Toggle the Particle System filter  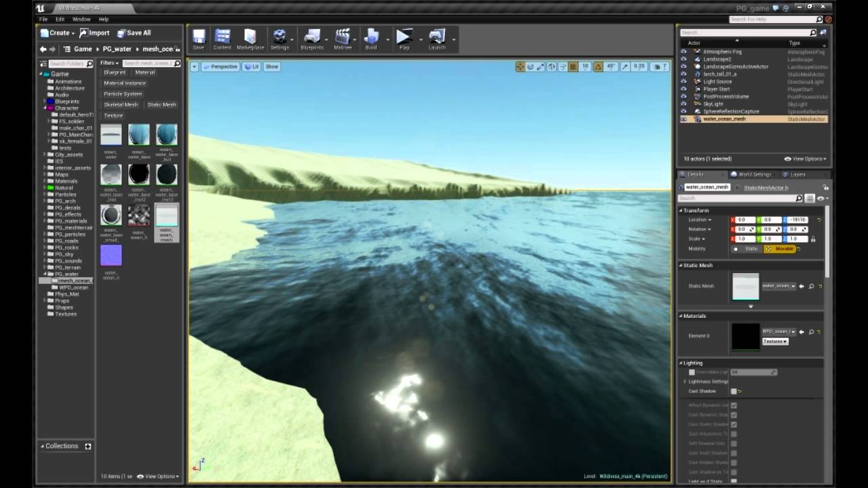click(x=123, y=94)
